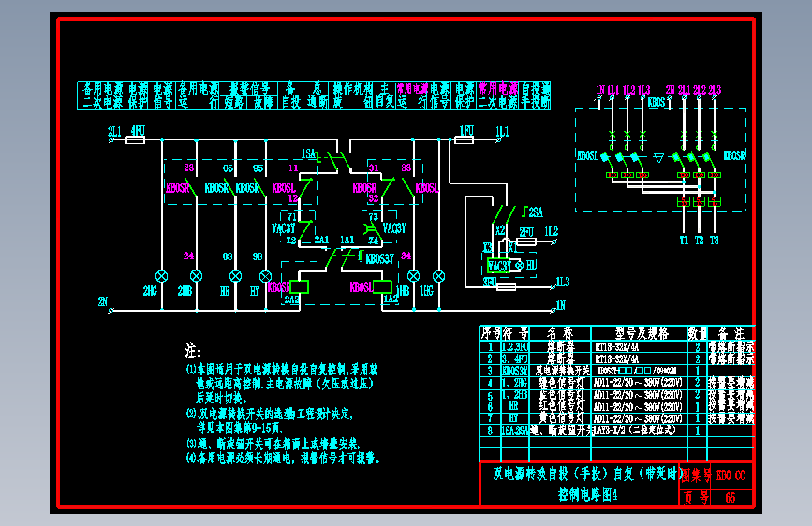Click the 1L2 label beside 2FU
Image resolution: width=812 pixels, height=526 pixels.
[x=552, y=231]
